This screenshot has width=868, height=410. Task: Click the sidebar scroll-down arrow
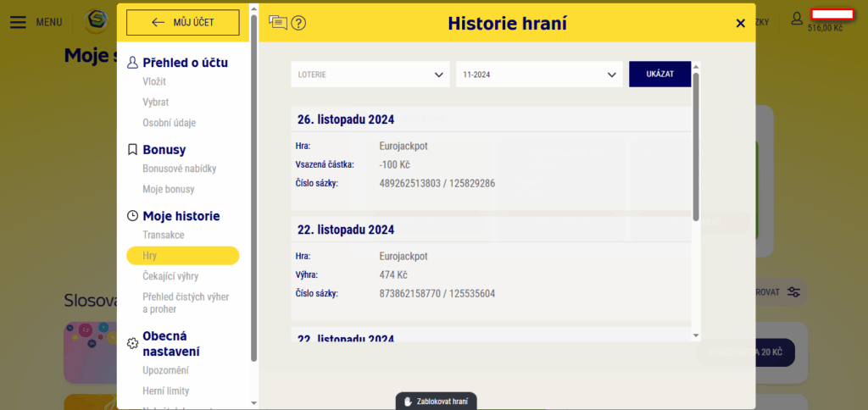click(x=254, y=403)
